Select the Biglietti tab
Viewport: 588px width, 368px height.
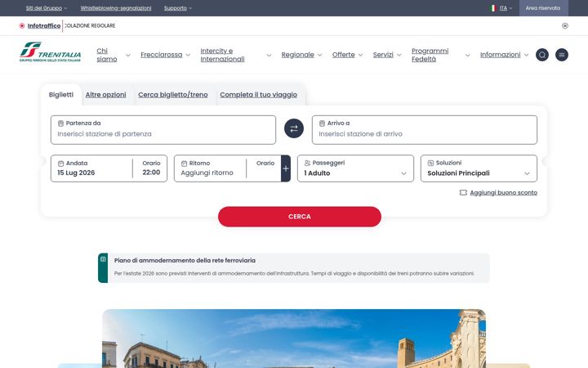(61, 95)
